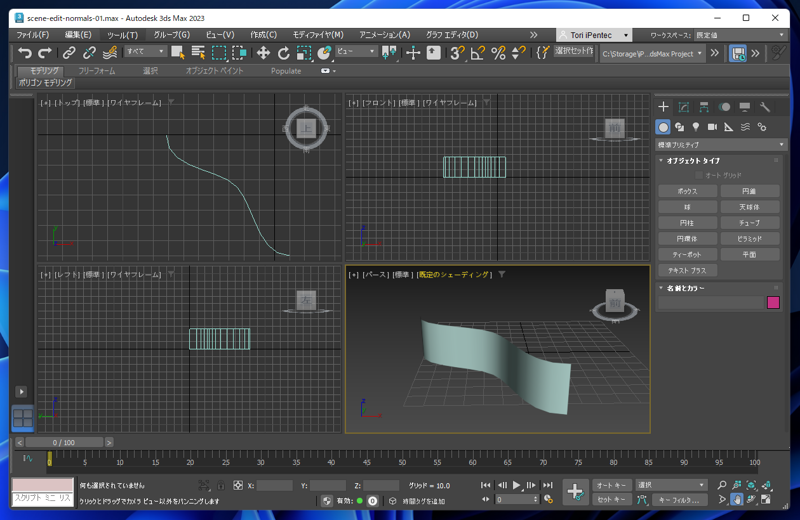Toggle Angle Snap in the toolbar

pyautogui.click(x=478, y=53)
